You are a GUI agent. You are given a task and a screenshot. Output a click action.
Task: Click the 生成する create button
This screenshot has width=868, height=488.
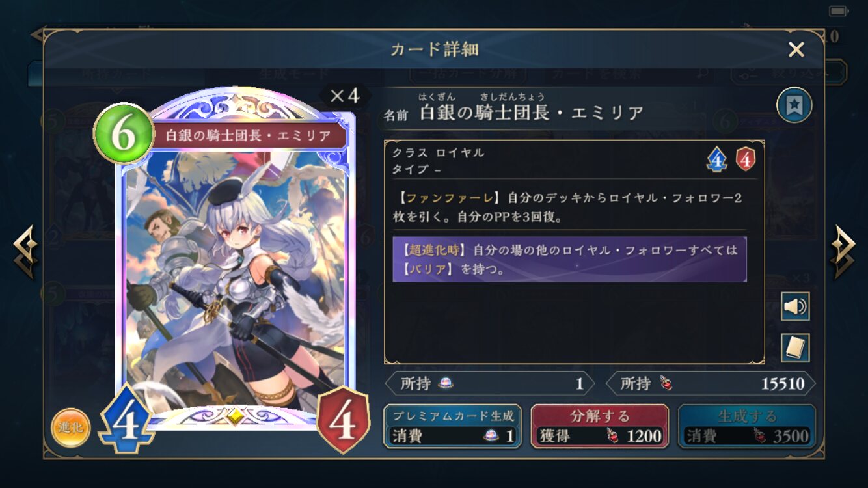click(747, 426)
